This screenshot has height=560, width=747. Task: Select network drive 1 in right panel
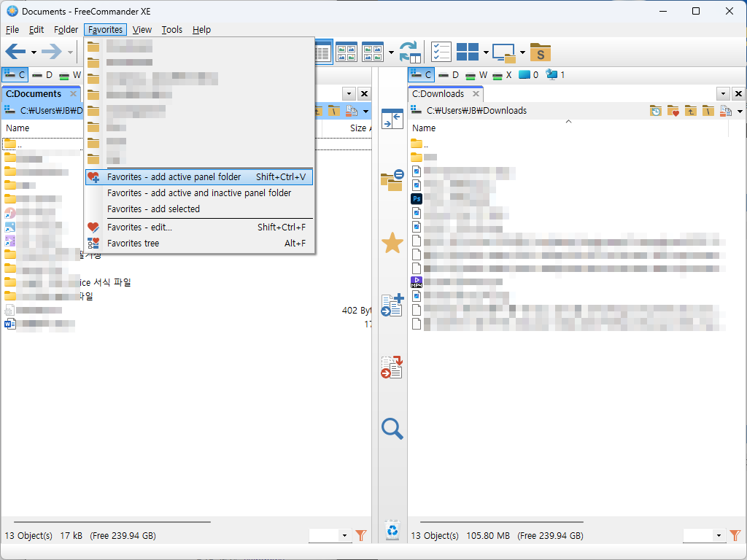[555, 75]
